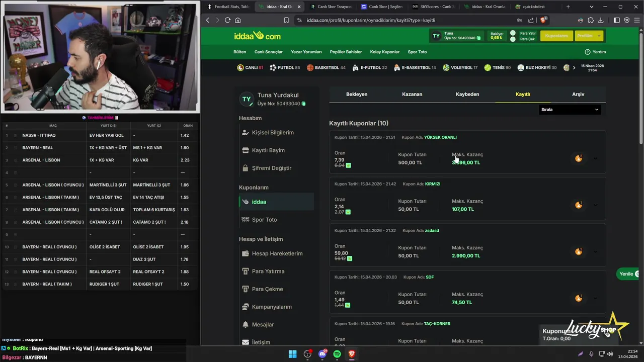This screenshot has width=644, height=362.
Task: Switch to 365Scores browser tab
Action: coord(433,7)
